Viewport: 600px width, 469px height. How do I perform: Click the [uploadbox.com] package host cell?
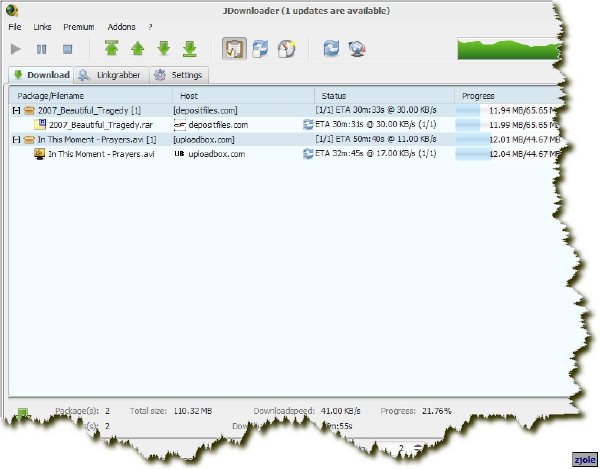tap(204, 140)
